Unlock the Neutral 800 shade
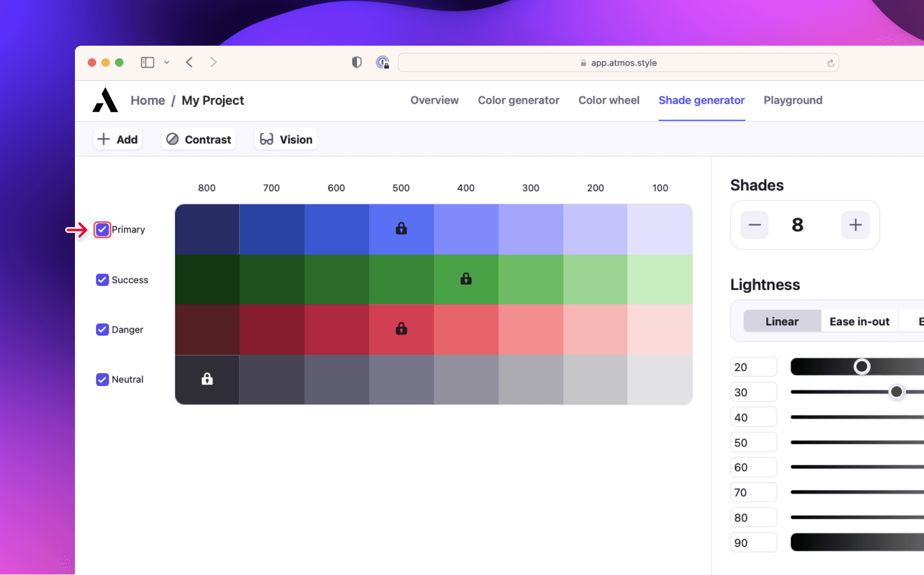The height and width of the screenshot is (575, 924). coord(207,379)
